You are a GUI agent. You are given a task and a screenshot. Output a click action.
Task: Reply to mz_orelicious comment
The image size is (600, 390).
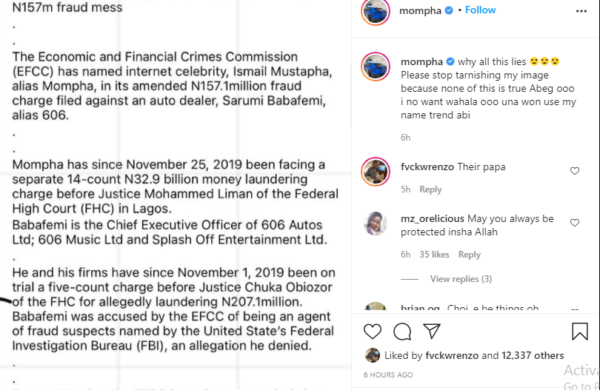pyautogui.click(x=470, y=255)
